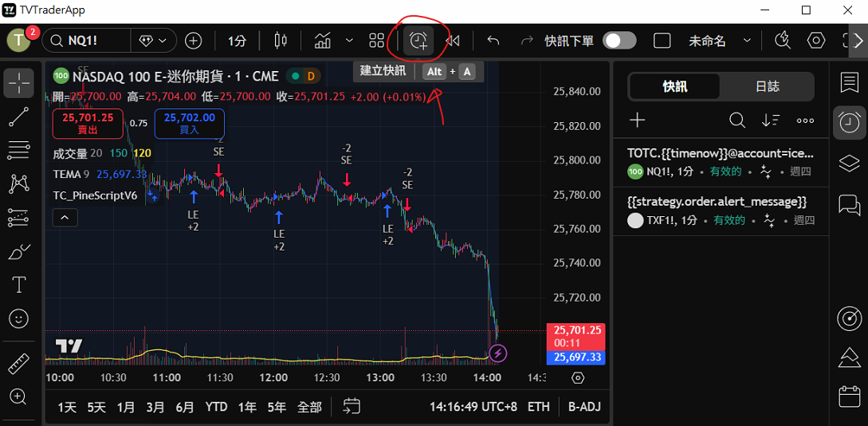Click the 買入 25,702.00 buy button
This screenshot has width=868, height=426.
[189, 123]
